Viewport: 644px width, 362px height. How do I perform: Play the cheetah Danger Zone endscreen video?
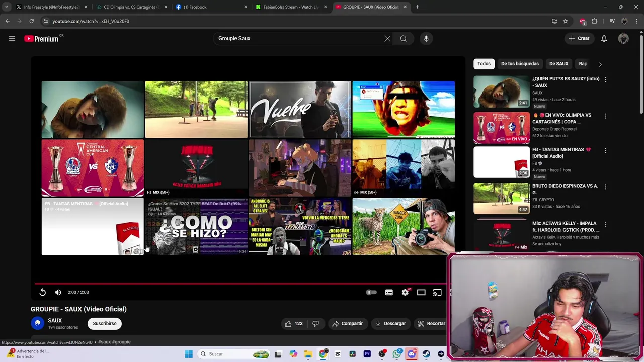[x=404, y=226]
